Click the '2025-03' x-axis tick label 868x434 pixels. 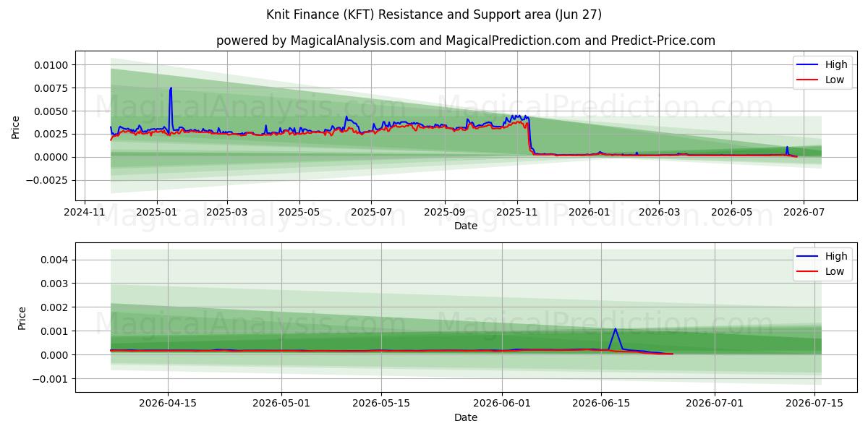point(227,212)
